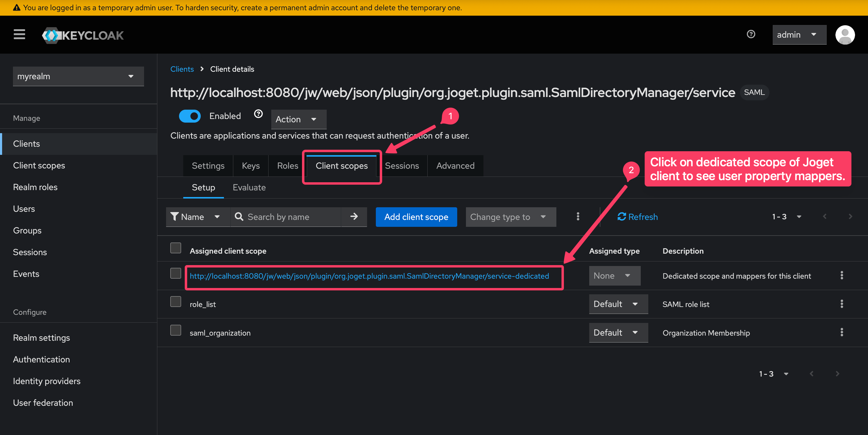Click the help icon beside Enabled
The height and width of the screenshot is (435, 868).
coord(258,114)
